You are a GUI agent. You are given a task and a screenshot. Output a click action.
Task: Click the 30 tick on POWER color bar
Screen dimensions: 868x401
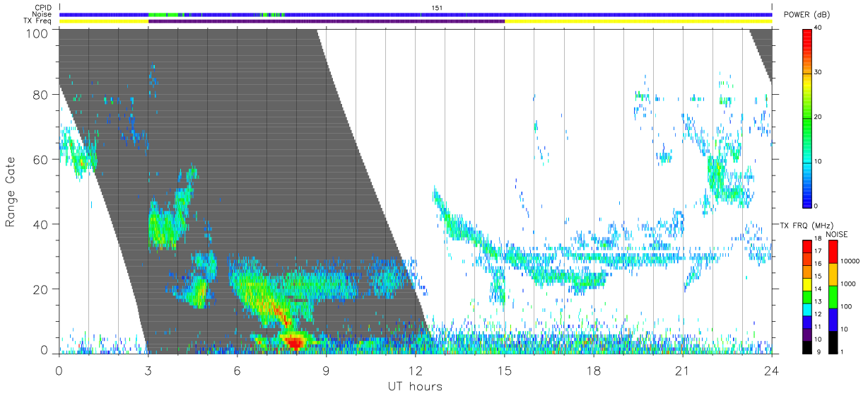pyautogui.click(x=818, y=73)
